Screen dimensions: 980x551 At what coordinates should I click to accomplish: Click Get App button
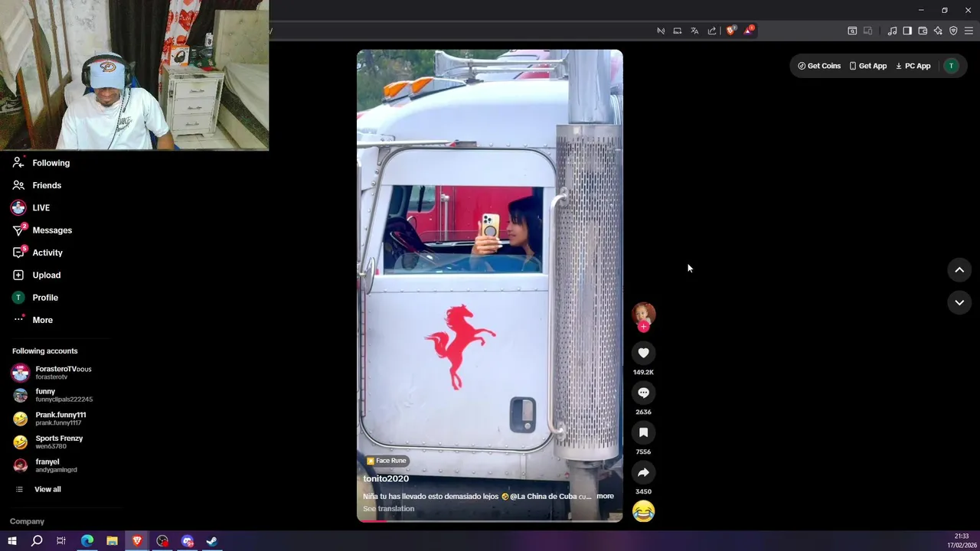pyautogui.click(x=868, y=66)
